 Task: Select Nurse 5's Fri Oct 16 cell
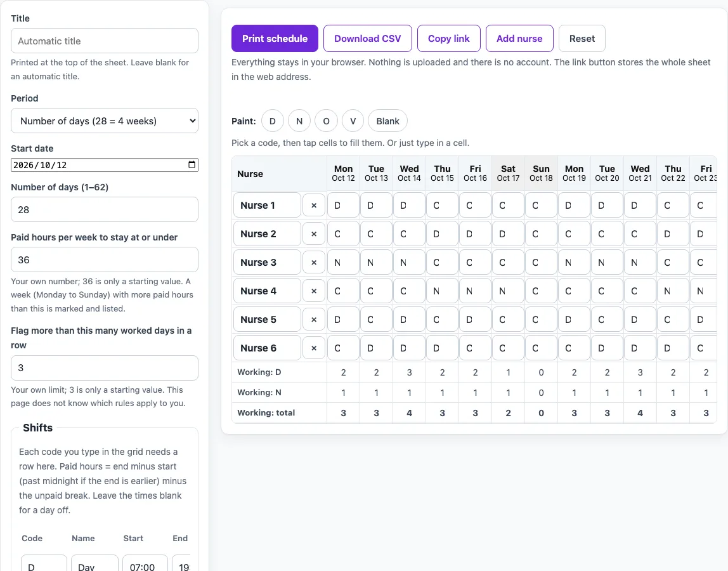coord(475,320)
